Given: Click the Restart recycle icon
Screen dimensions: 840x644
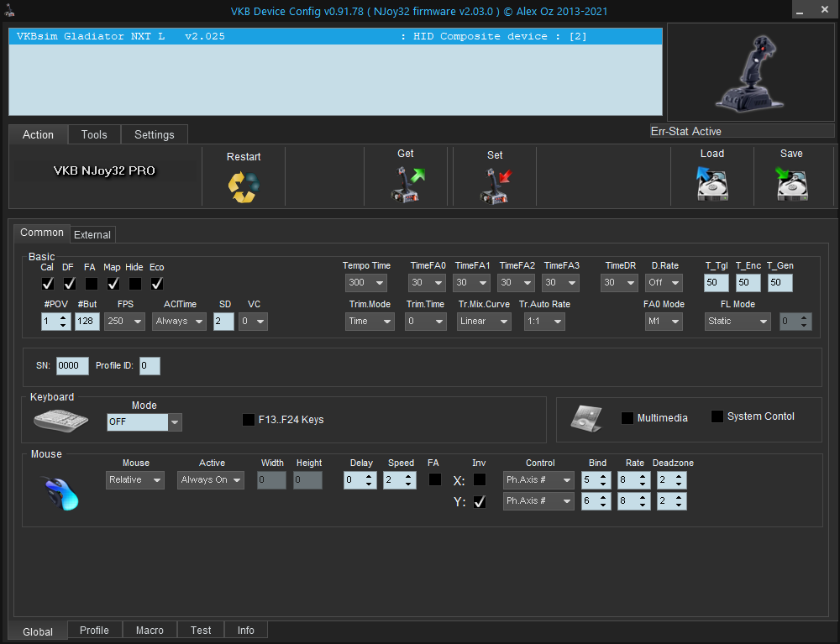Looking at the screenshot, I should coord(244,187).
